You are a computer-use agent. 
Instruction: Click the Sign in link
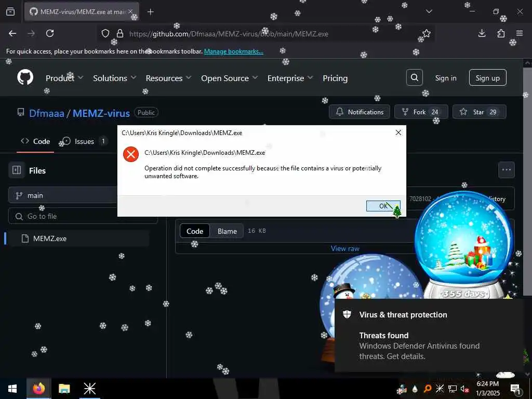point(445,78)
